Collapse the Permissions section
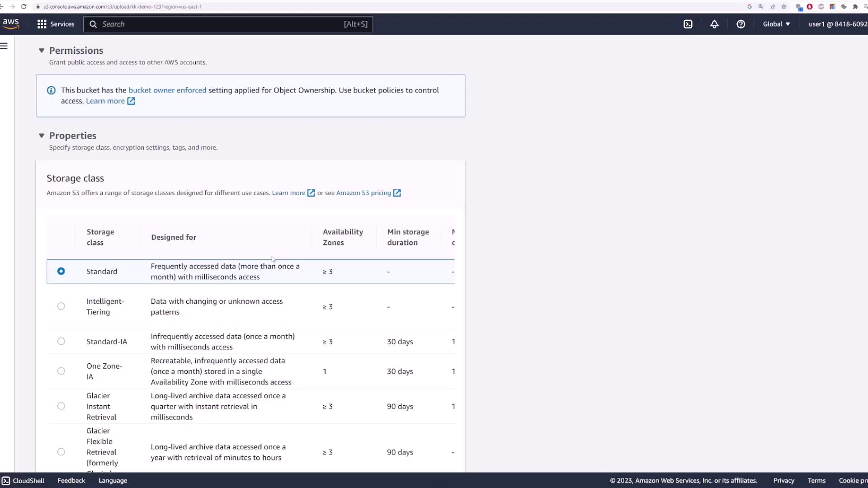 (x=42, y=51)
